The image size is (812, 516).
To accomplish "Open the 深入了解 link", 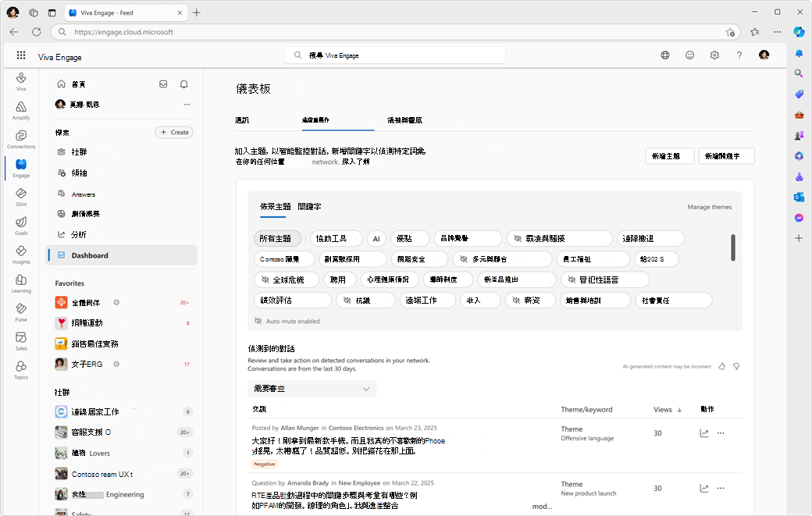I will tap(355, 162).
